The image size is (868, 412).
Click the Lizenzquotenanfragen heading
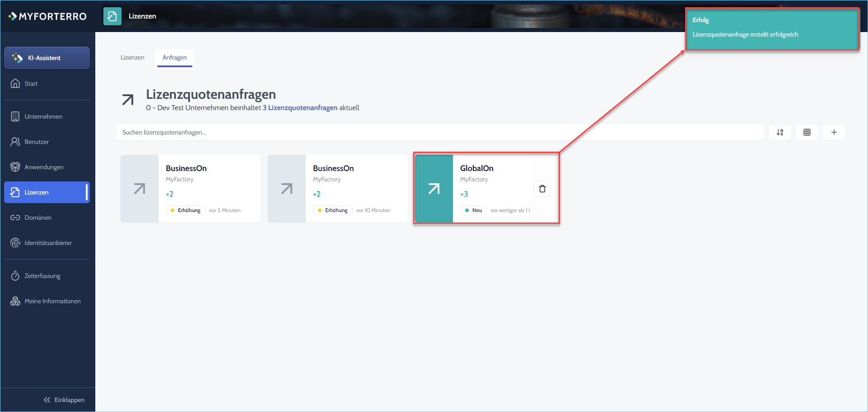click(211, 94)
